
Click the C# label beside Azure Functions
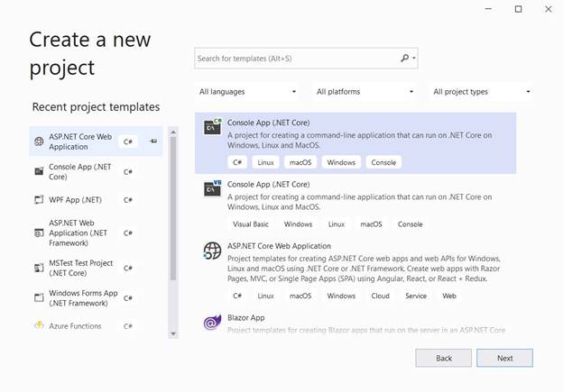[x=128, y=326]
